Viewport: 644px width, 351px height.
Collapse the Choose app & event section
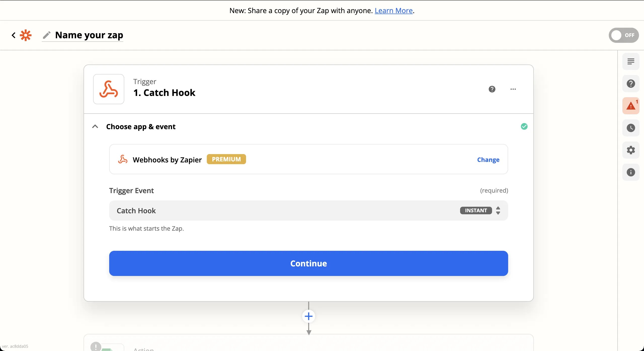tap(95, 126)
